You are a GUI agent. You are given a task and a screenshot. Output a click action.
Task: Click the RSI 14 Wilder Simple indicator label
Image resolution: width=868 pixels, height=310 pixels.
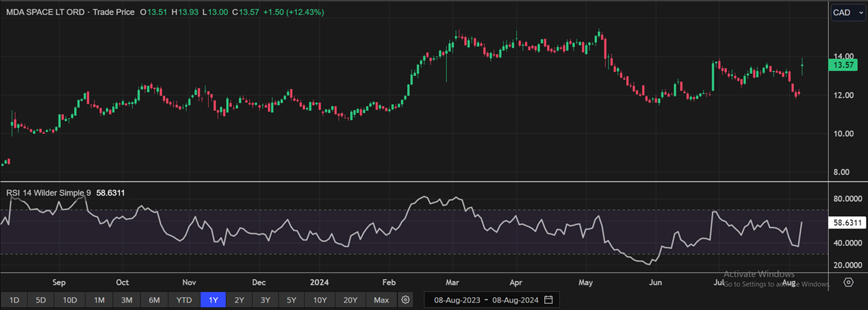pos(48,193)
